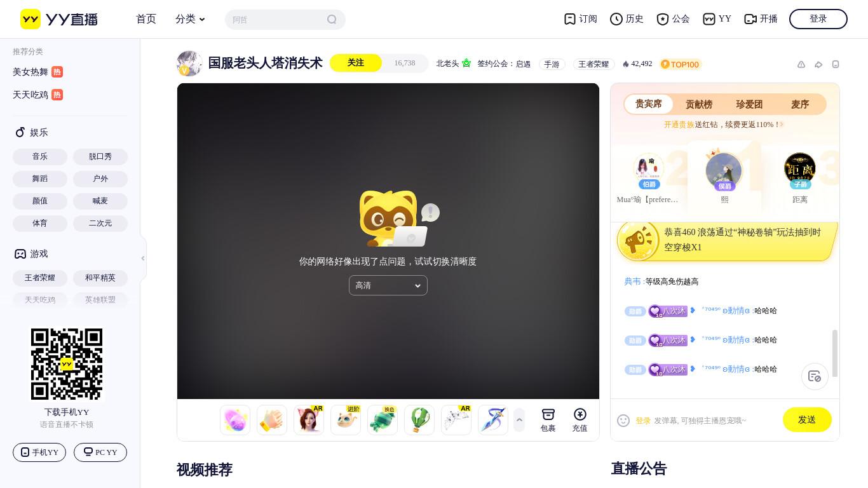Open the YY client icon link

point(717,19)
